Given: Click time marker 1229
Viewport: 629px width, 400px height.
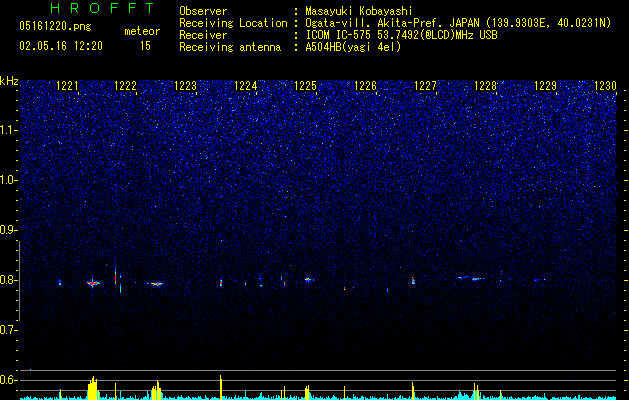Looking at the screenshot, I should pyautogui.click(x=546, y=86).
